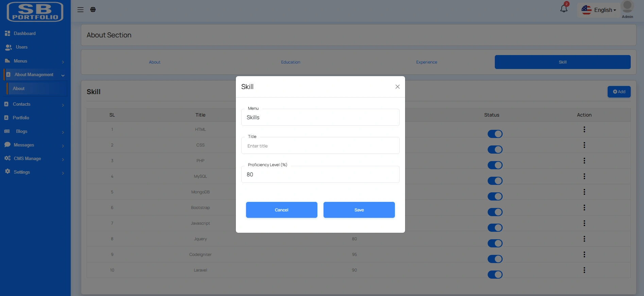Switch to the Education tab
Screen dimensions: 644x296
coord(291,62)
